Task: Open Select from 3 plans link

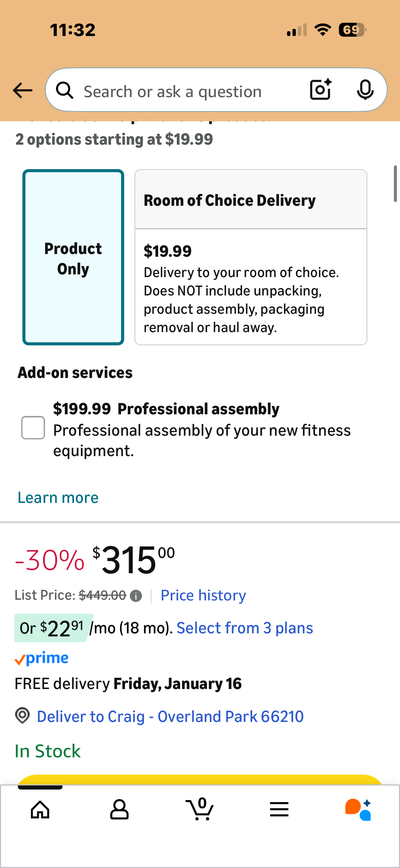Action: coord(245,628)
